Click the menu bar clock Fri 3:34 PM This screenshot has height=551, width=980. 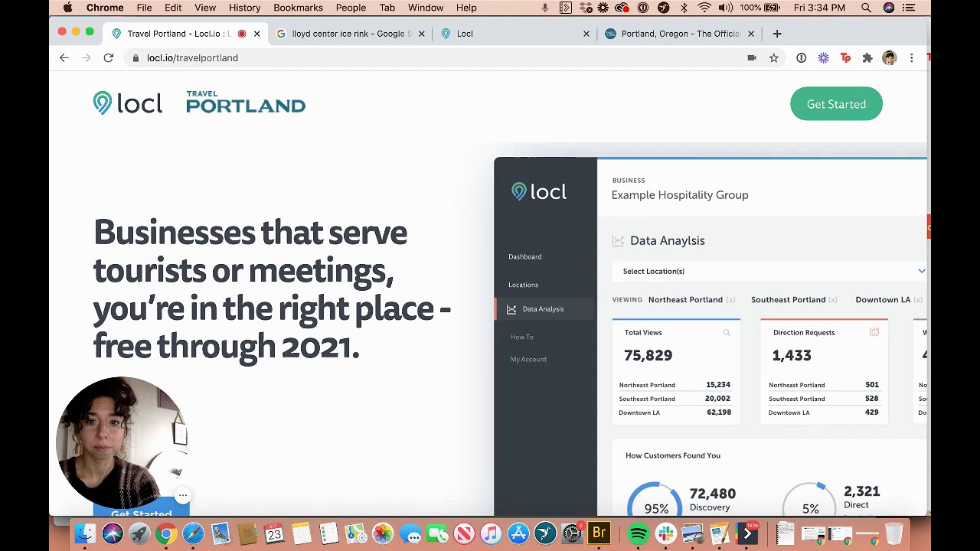[x=820, y=8]
